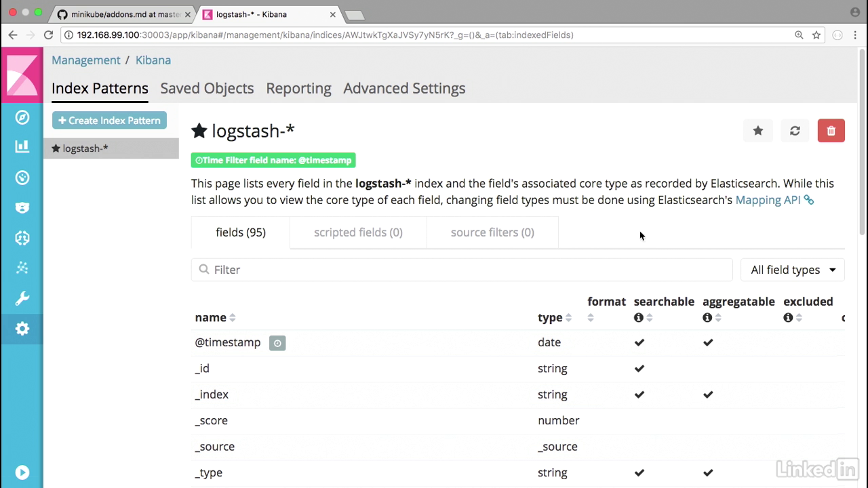868x488 pixels.
Task: Click the sidebar expand play icon
Action: (x=22, y=472)
